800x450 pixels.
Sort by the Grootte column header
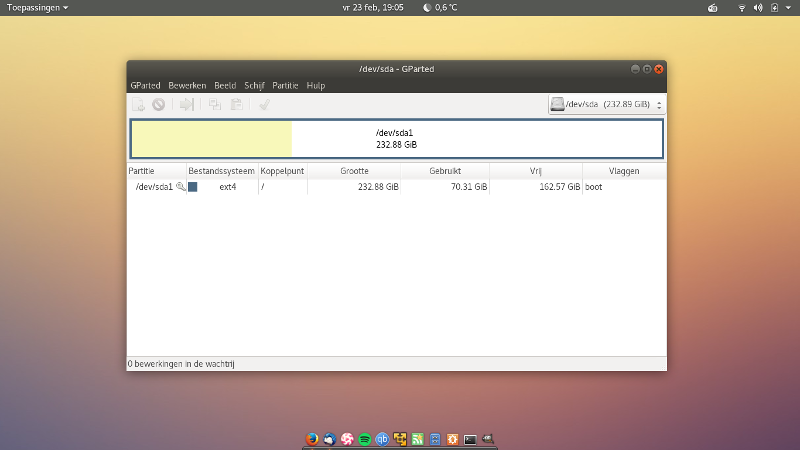pos(354,171)
